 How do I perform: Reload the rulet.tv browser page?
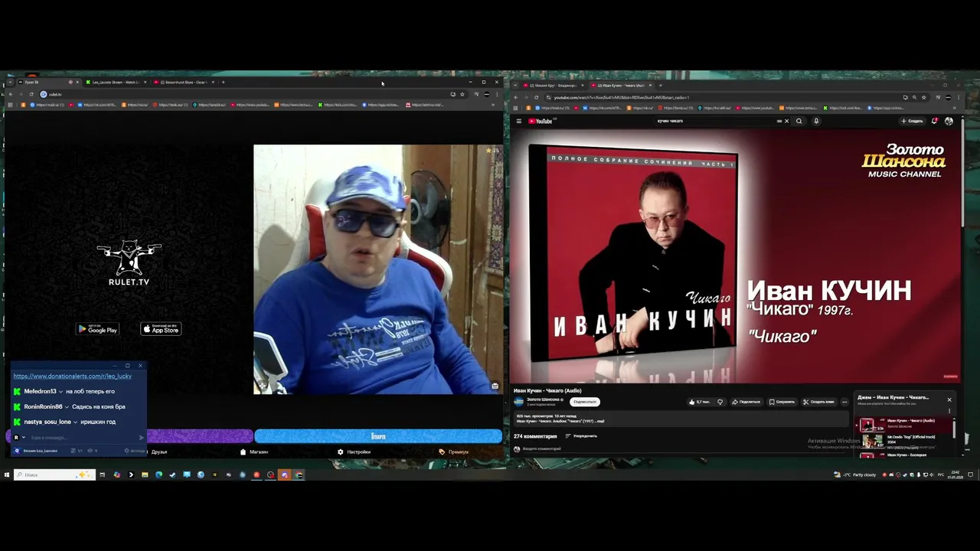point(31,94)
